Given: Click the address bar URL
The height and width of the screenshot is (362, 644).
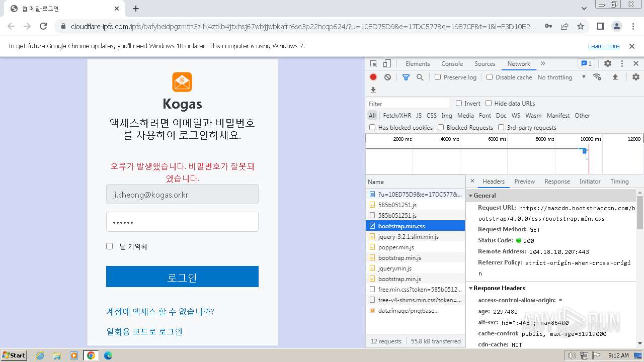Looking at the screenshot, I should click(x=303, y=26).
